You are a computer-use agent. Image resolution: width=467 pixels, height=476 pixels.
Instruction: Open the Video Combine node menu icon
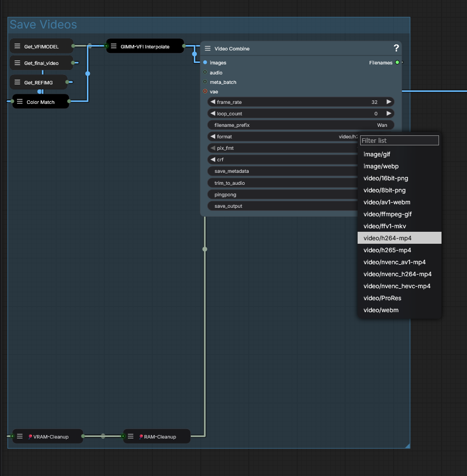click(x=208, y=48)
